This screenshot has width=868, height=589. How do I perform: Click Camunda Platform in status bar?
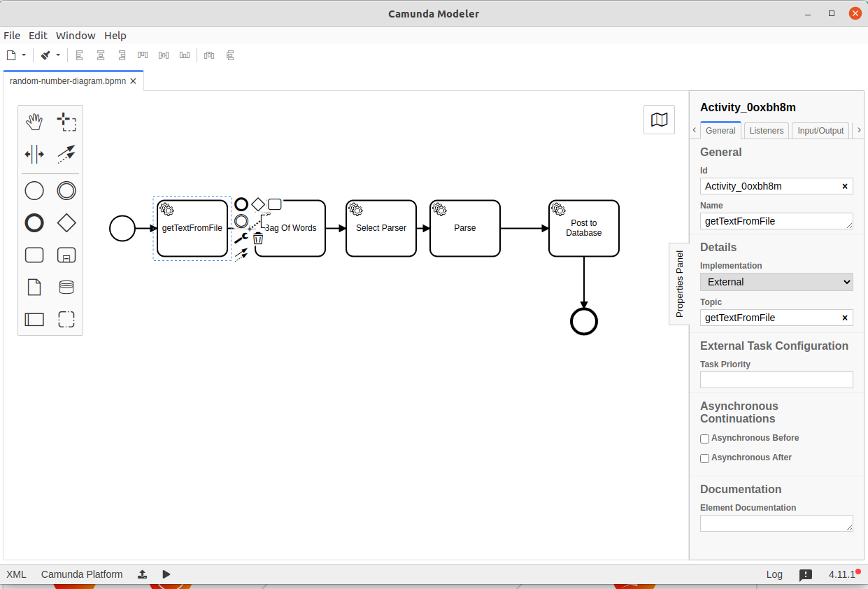(x=82, y=574)
